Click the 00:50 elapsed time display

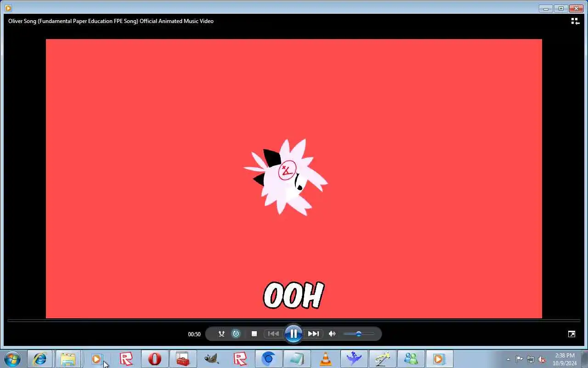194,334
